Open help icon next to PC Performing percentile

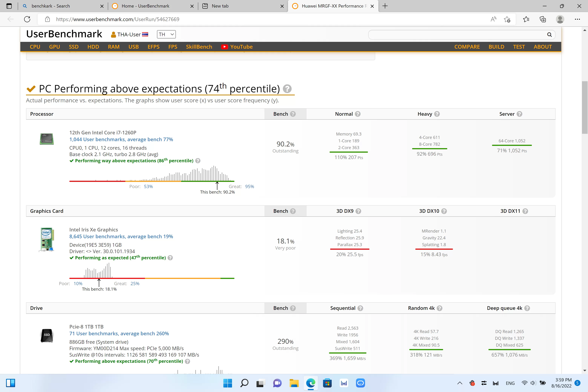click(x=287, y=89)
